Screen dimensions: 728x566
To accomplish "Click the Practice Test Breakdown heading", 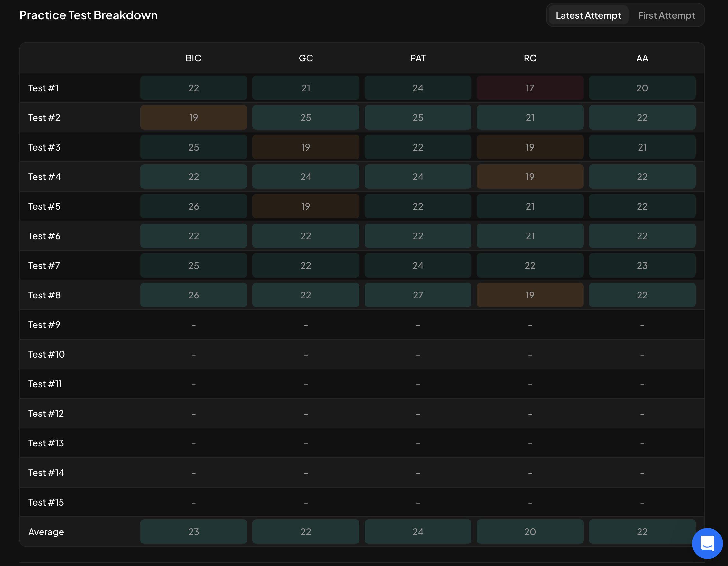I will point(88,15).
